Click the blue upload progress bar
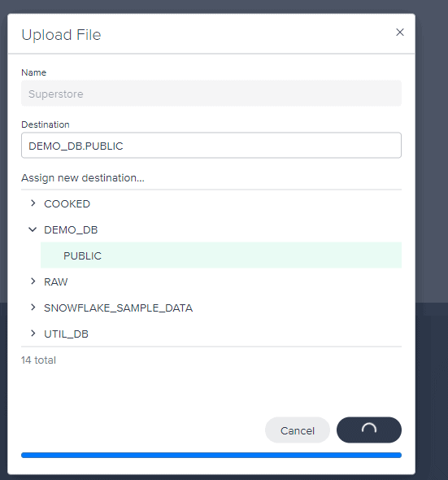Viewport: 448px width, 480px height. pyautogui.click(x=211, y=456)
